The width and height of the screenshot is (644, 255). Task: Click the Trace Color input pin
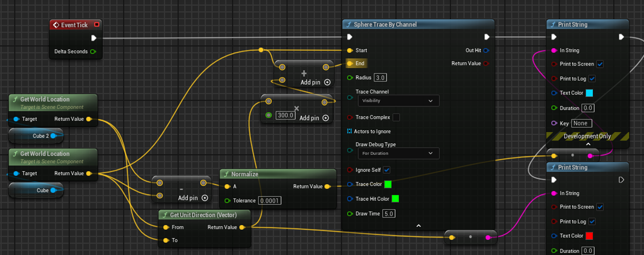tap(350, 184)
